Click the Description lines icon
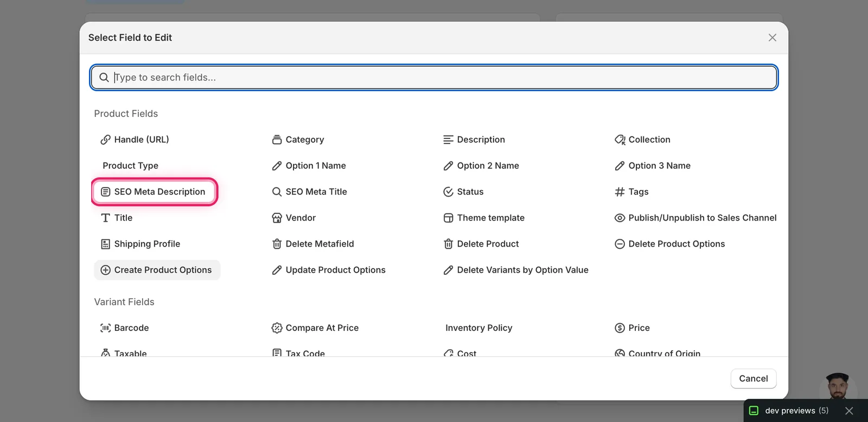 448,140
